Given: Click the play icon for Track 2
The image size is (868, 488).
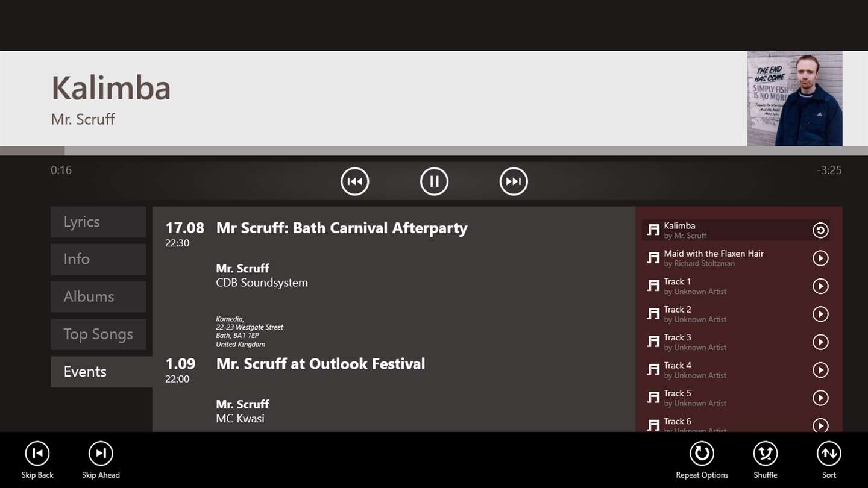Looking at the screenshot, I should point(820,314).
